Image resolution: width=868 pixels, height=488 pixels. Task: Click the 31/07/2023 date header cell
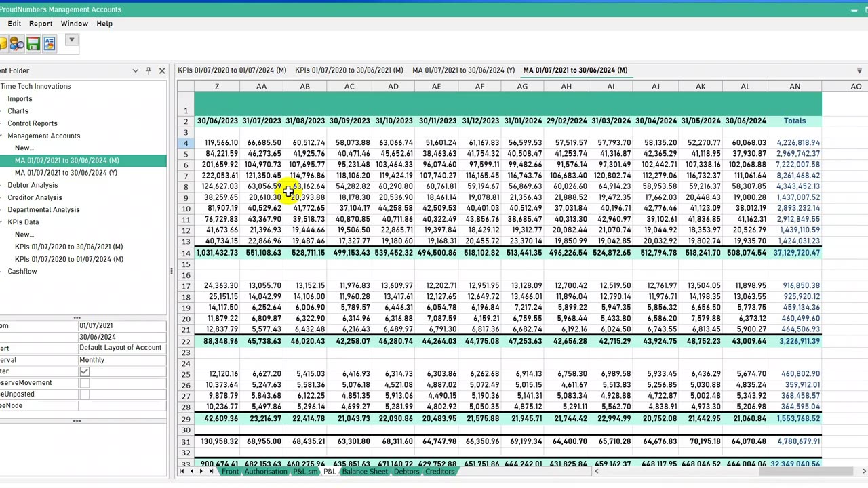[x=261, y=121]
